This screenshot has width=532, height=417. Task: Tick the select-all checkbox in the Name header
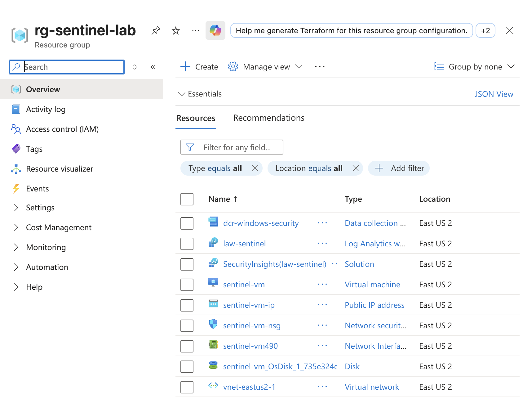[x=187, y=199]
